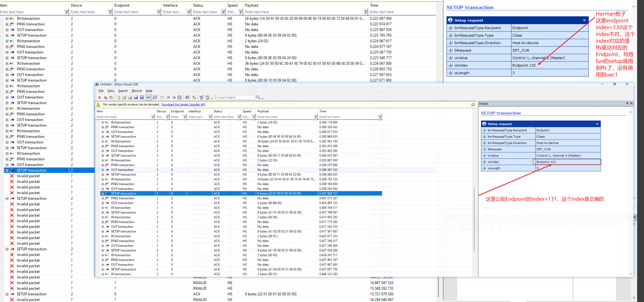Open dropdown arrow next to reset icon

click(x=212, y=99)
